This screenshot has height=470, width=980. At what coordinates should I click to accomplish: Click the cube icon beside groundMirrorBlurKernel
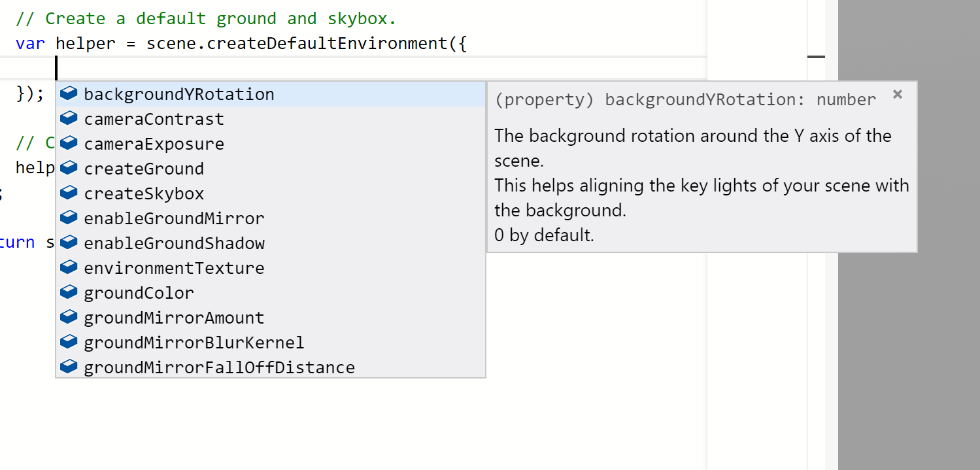pyautogui.click(x=69, y=343)
